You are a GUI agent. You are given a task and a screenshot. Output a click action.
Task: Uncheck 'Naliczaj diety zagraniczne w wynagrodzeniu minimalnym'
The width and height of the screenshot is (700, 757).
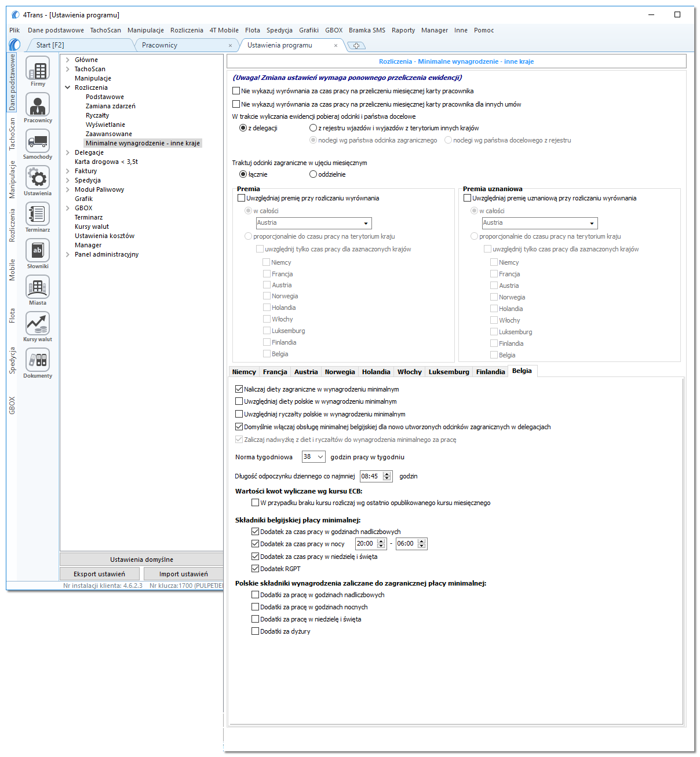tap(239, 389)
